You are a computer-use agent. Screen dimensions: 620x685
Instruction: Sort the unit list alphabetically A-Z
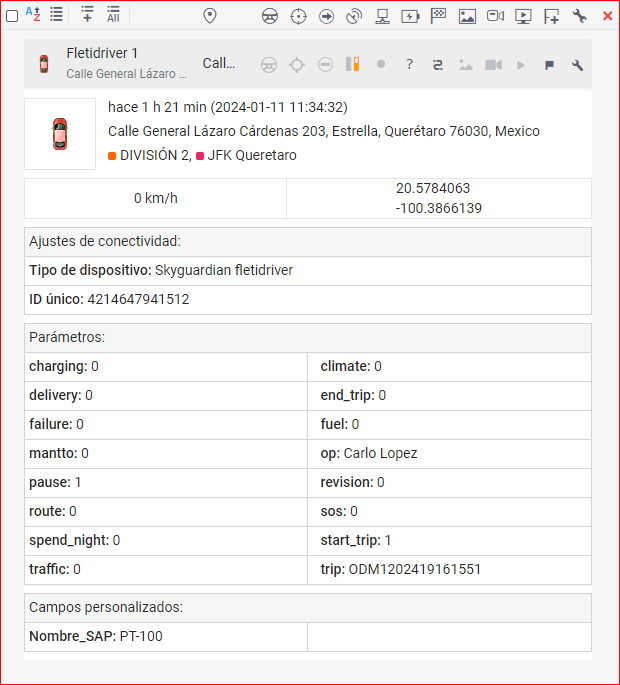pos(32,14)
